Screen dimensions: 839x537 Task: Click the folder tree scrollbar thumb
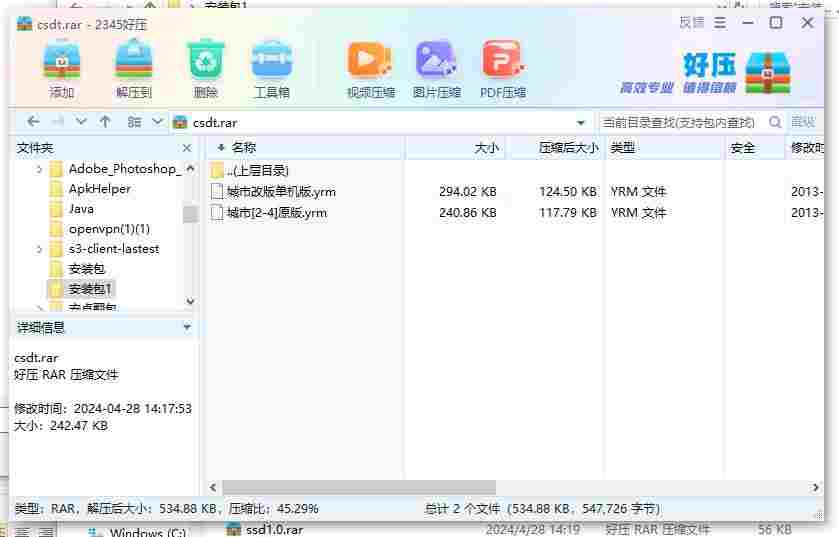click(190, 213)
